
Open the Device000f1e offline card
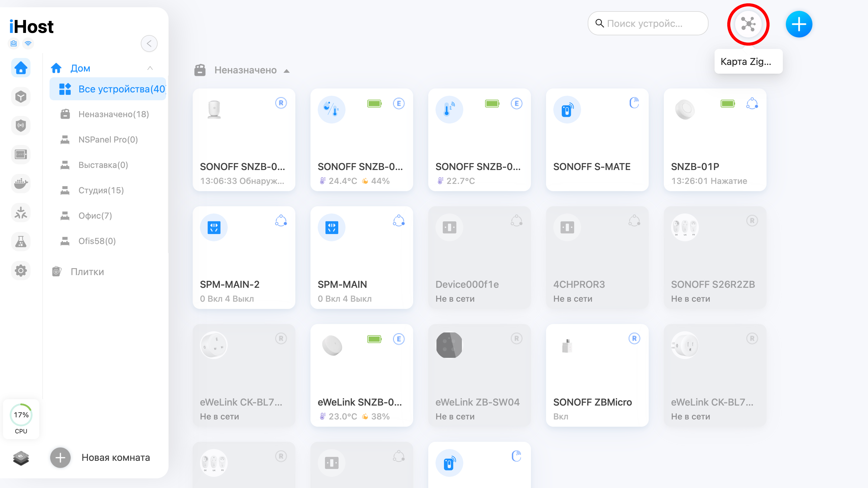click(x=479, y=258)
